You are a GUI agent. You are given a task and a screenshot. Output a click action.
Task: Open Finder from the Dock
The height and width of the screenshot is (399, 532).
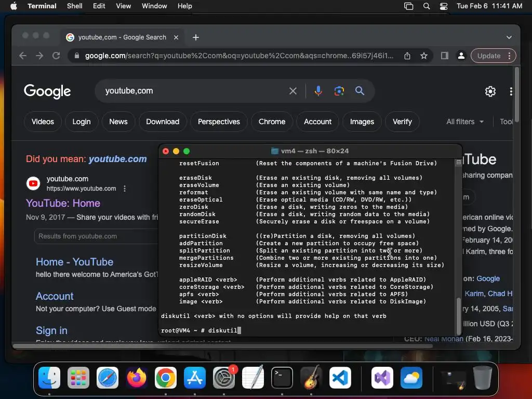[x=49, y=378]
